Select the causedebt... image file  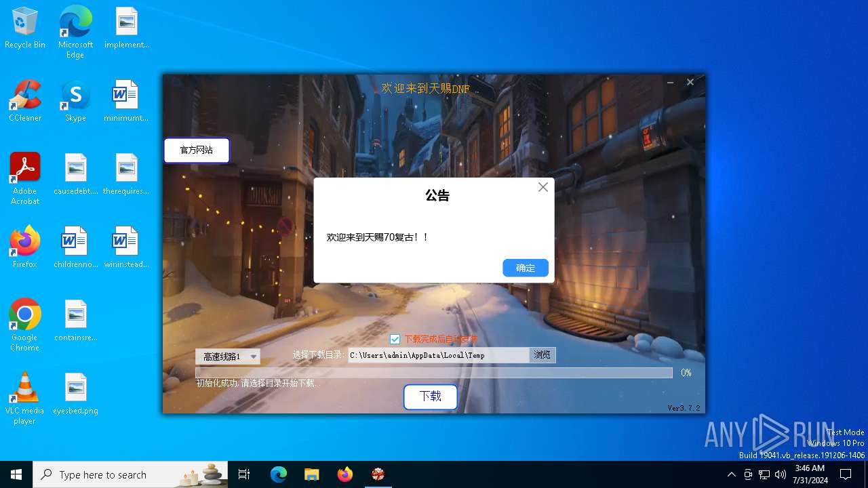pos(76,175)
